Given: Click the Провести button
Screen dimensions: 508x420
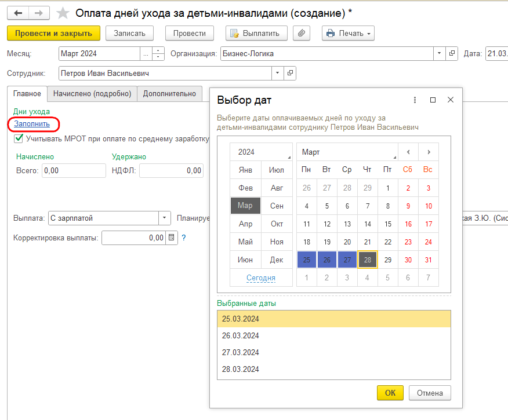Looking at the screenshot, I should 190,33.
